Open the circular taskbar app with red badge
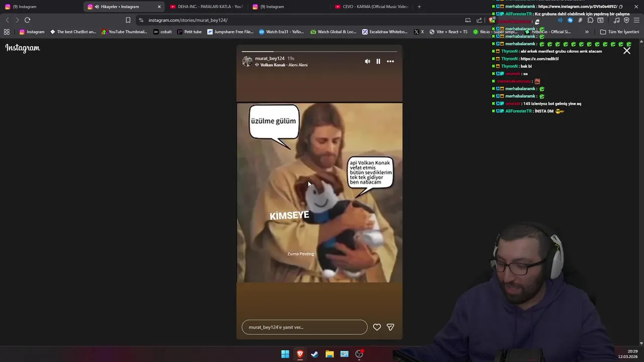The width and height of the screenshot is (644, 362). coord(359,354)
